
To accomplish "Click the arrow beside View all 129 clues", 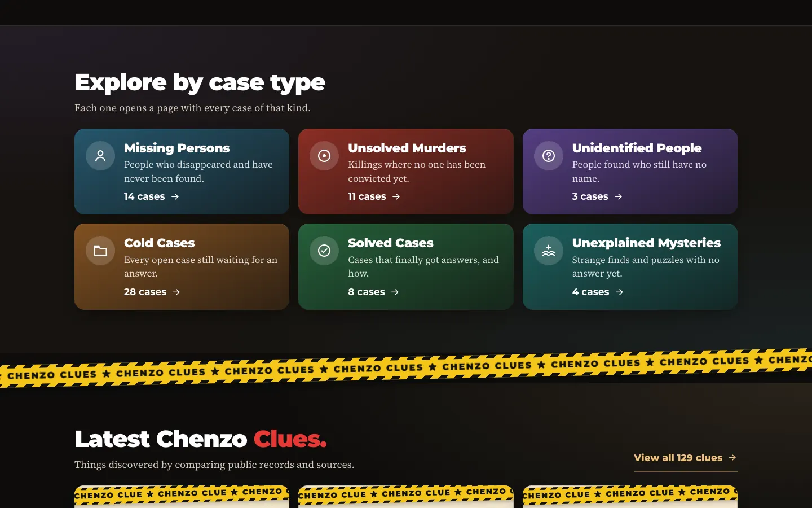I will click(732, 457).
